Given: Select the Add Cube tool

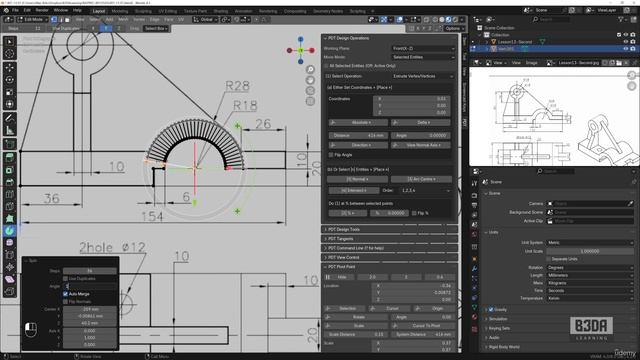Looking at the screenshot, I should 10,144.
